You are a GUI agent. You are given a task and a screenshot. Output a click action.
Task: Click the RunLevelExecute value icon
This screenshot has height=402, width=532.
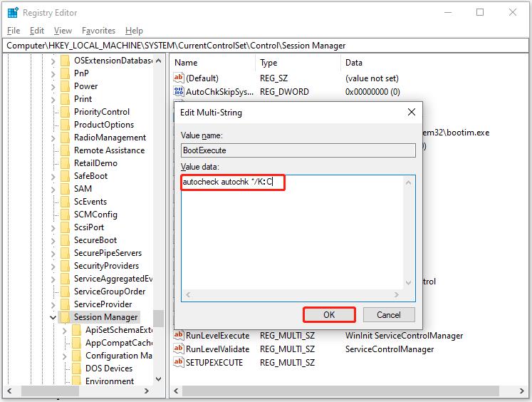click(179, 335)
